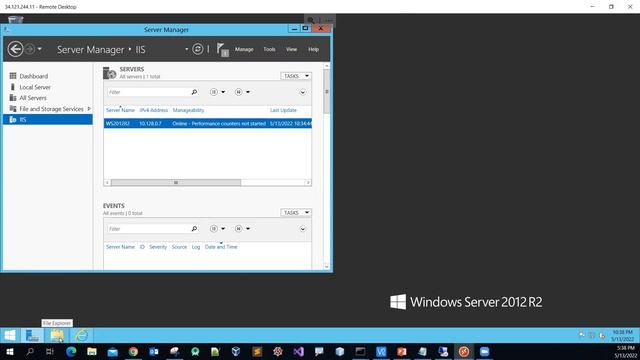Expand File and Storage Services arrow
The image size is (640, 360).
click(x=89, y=109)
